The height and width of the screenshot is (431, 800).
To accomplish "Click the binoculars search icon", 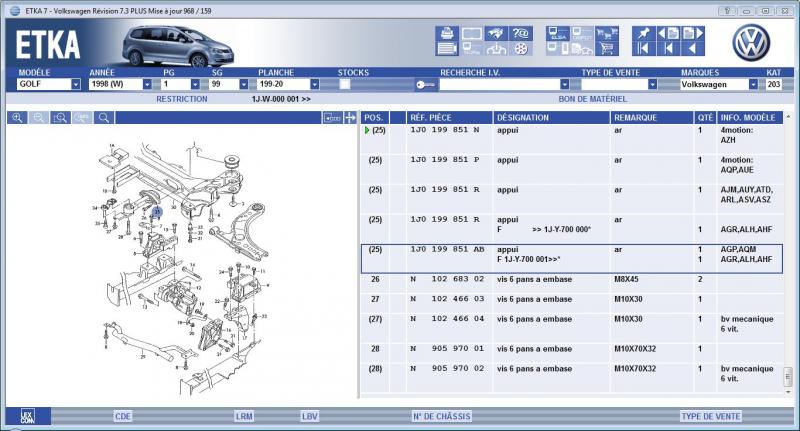I will pyautogui.click(x=496, y=34).
